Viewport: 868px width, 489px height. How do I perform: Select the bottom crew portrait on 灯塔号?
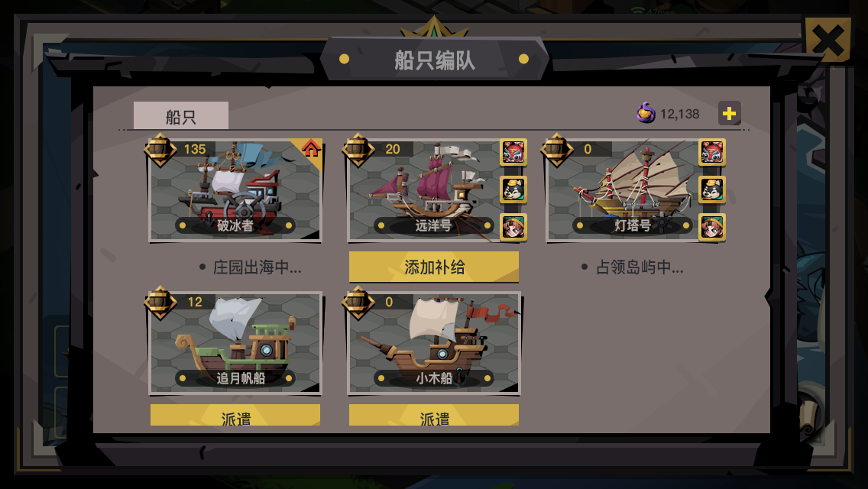point(712,227)
